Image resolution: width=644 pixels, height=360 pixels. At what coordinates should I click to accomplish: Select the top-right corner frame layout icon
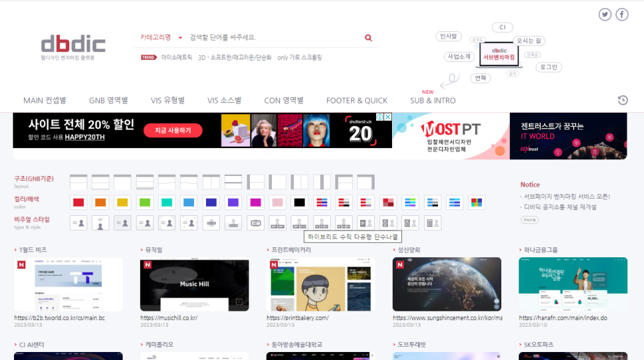point(366,182)
